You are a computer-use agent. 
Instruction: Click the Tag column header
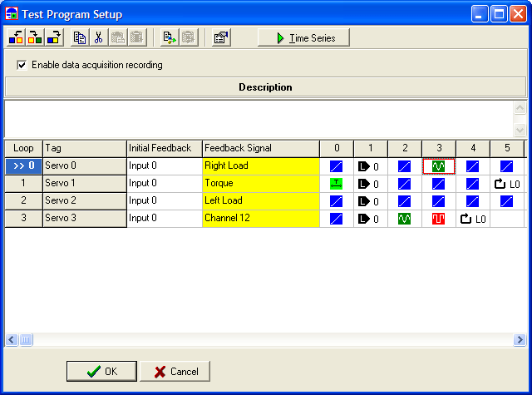tap(85, 149)
